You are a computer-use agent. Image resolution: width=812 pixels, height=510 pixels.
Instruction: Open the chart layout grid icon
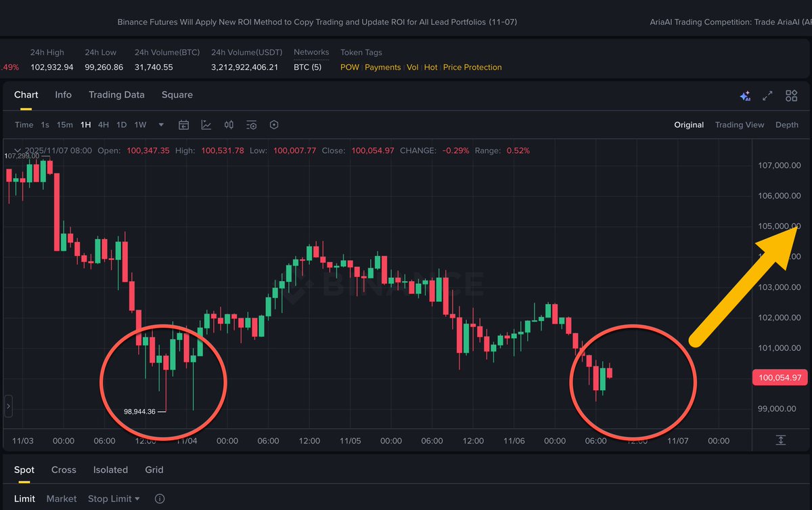click(791, 96)
